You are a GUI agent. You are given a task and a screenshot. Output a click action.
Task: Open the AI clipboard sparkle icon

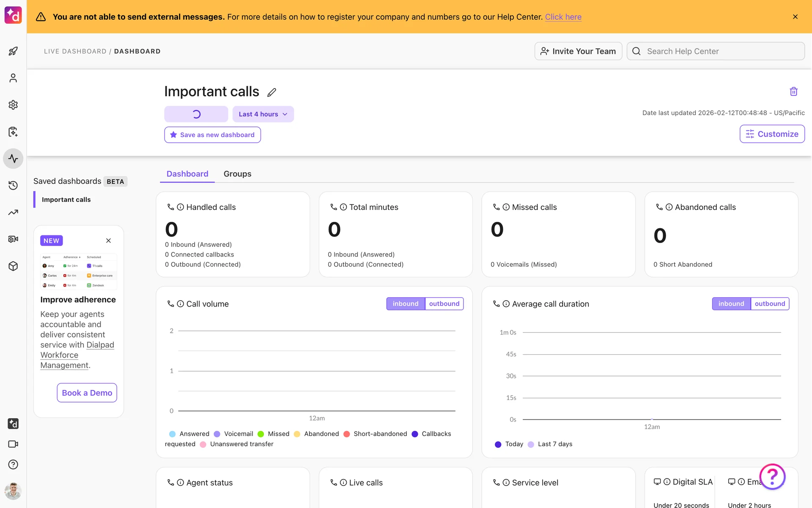(x=13, y=132)
